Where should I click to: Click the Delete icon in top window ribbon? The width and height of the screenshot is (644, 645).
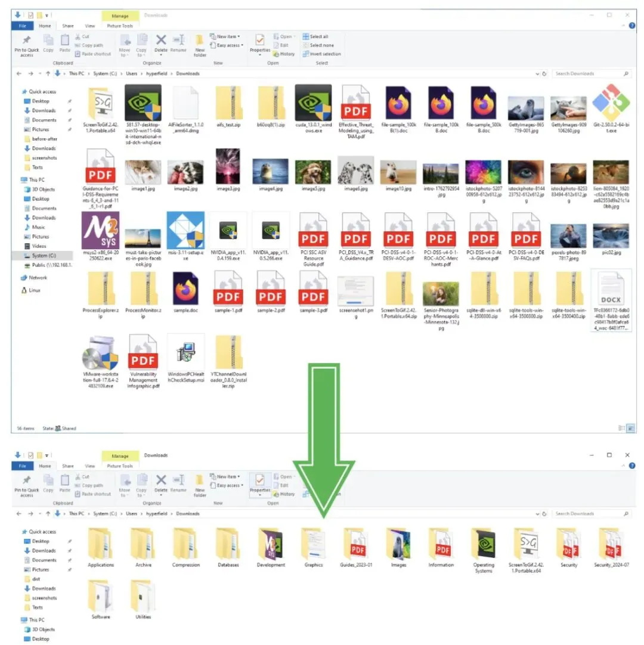[x=161, y=40]
